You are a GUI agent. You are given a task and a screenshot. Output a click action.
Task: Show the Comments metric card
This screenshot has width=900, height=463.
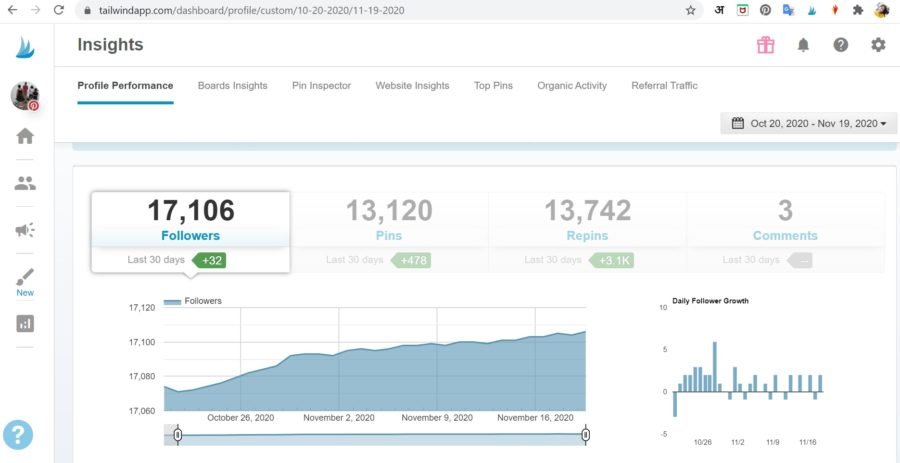tap(785, 220)
